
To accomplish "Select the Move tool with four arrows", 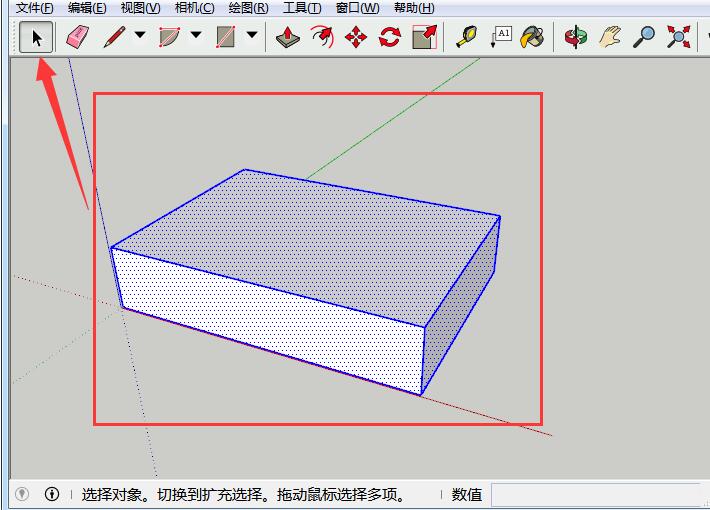I will point(356,37).
